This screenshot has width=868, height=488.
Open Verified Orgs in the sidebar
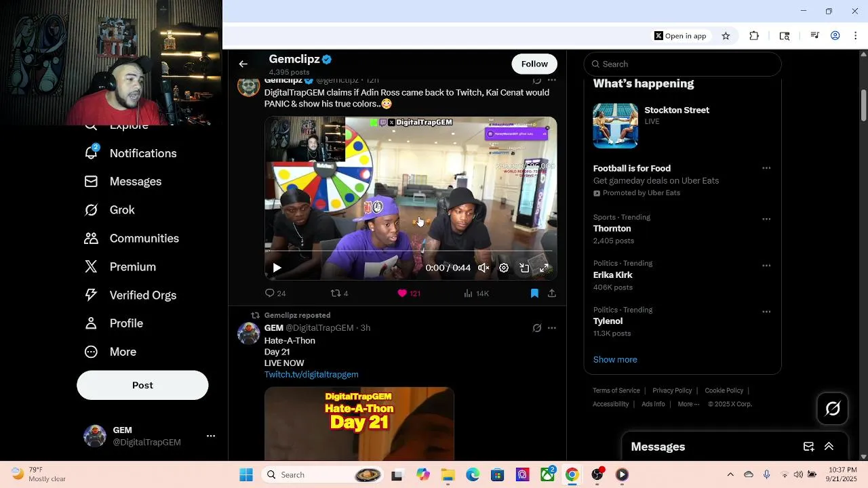130,296
